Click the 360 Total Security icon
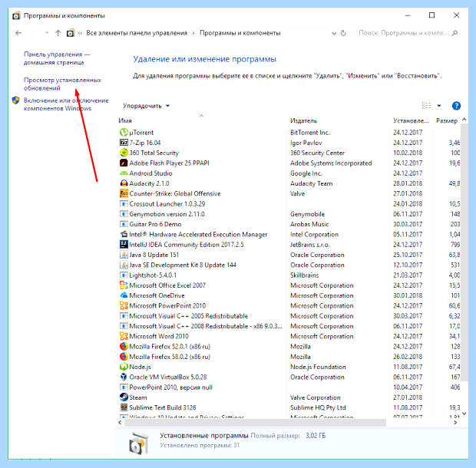This screenshot has height=468, width=476. 124,153
